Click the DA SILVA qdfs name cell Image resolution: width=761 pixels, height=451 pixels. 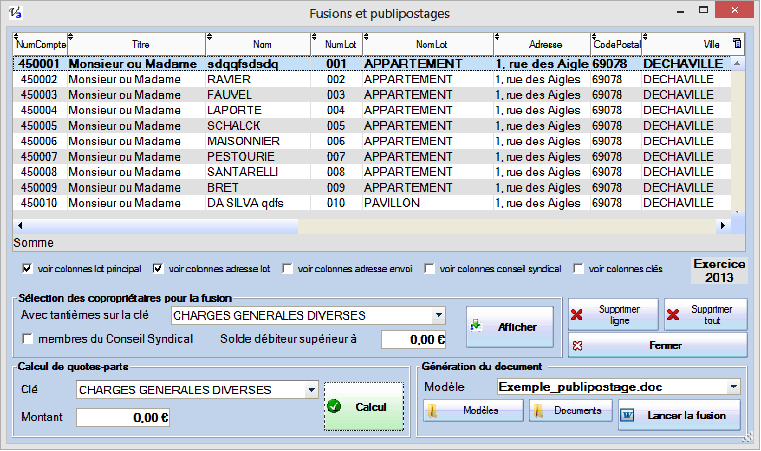coord(257,203)
